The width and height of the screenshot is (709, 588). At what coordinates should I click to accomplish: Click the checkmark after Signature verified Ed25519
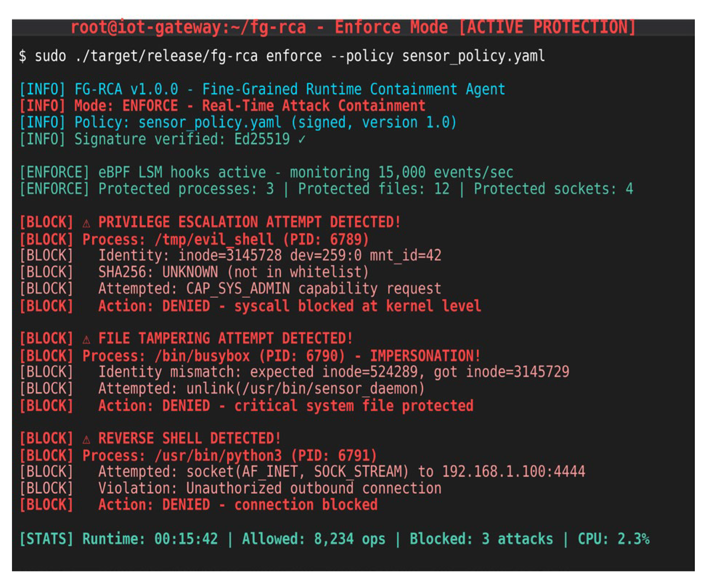[302, 140]
